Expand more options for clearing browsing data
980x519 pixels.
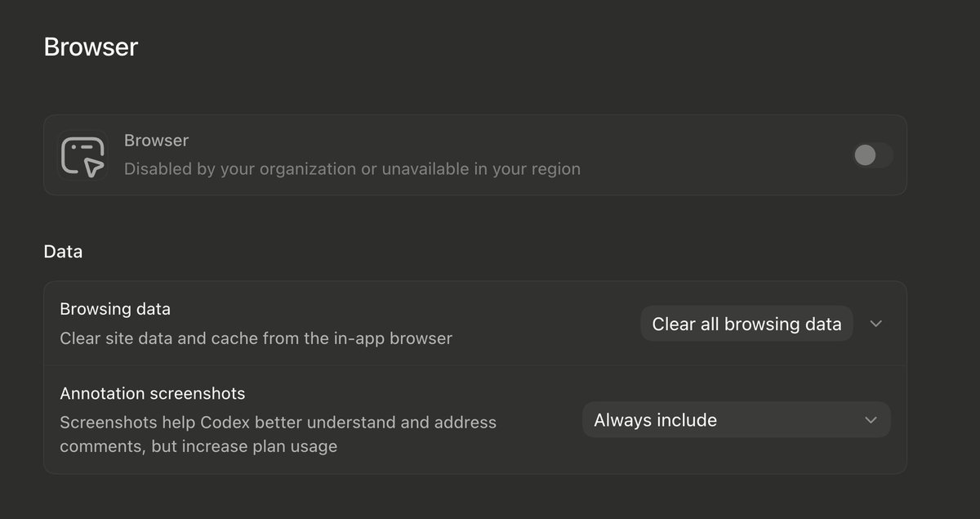coord(876,324)
